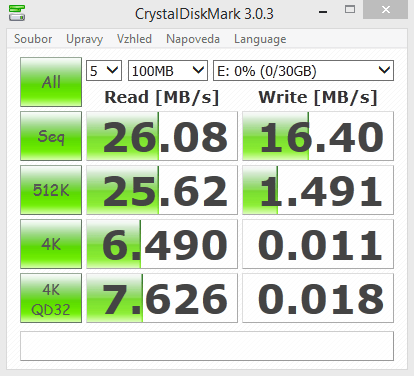Image resolution: width=414 pixels, height=376 pixels.
Task: Open the Upravy menu
Action: tap(84, 39)
